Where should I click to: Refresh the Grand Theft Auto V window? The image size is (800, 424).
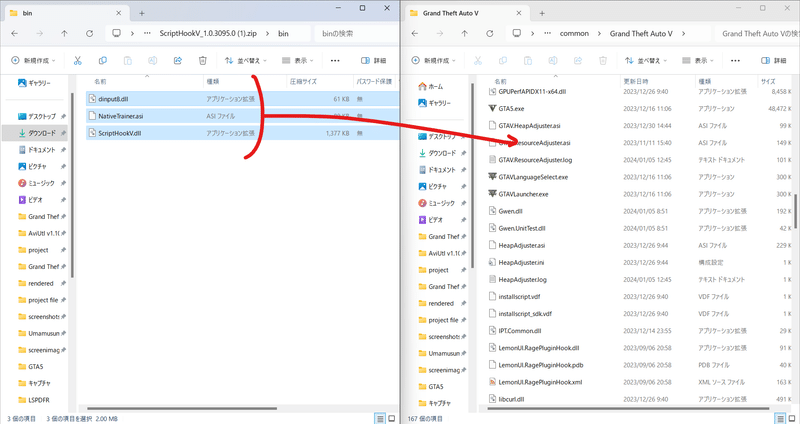[489, 34]
